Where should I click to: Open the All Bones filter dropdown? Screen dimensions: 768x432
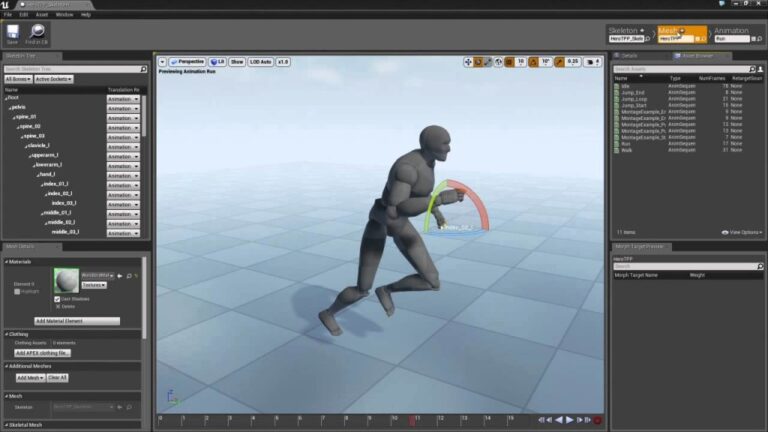18,79
